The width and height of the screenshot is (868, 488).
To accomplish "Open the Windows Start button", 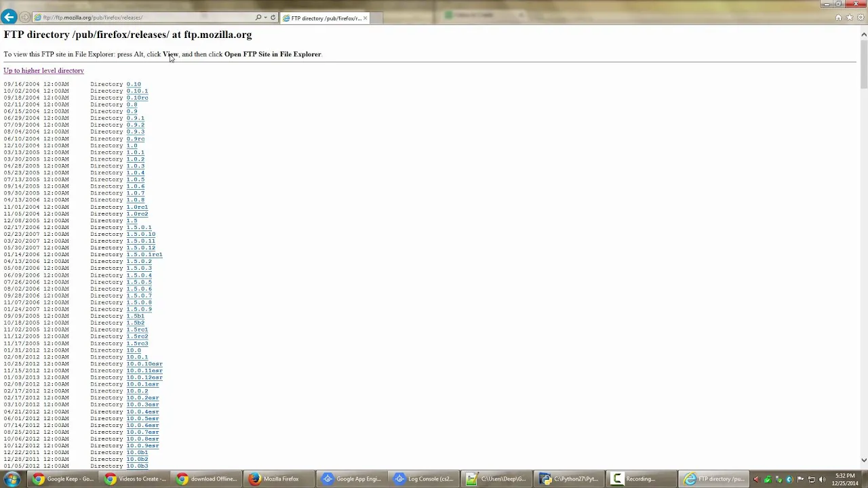I will 12,479.
